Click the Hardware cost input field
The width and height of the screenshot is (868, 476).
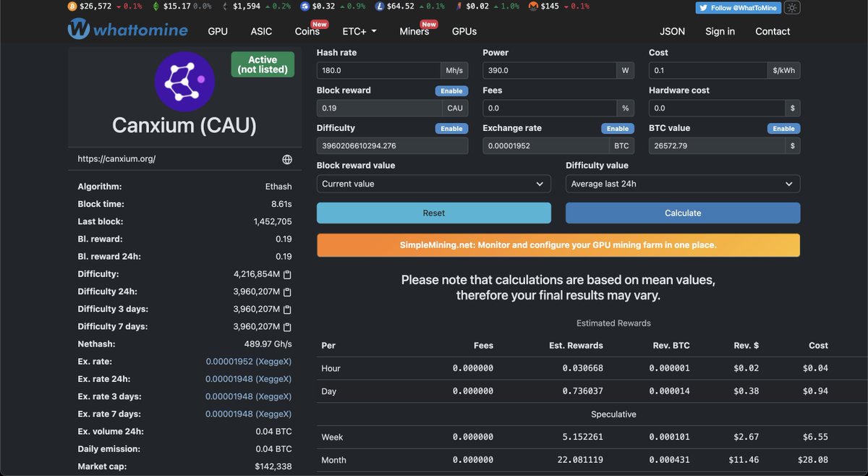[717, 109]
